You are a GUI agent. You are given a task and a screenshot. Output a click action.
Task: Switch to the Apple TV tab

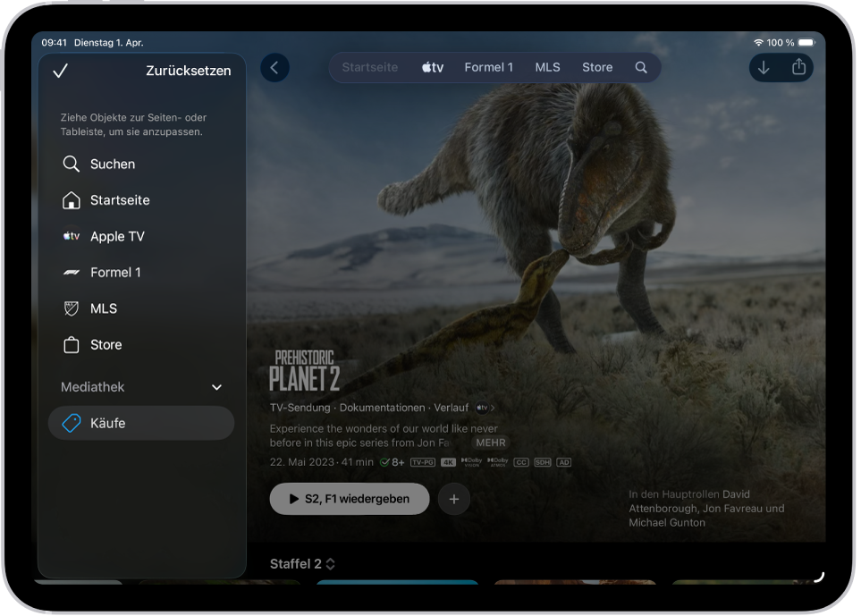(433, 68)
